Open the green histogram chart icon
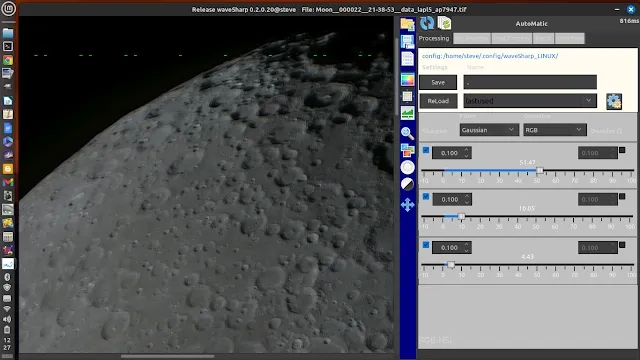 [407, 113]
